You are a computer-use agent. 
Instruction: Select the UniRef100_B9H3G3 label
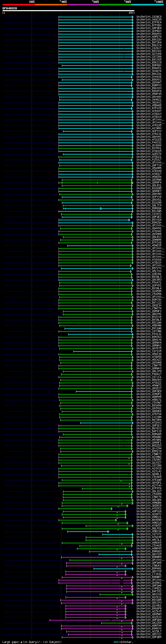click(149, 337)
